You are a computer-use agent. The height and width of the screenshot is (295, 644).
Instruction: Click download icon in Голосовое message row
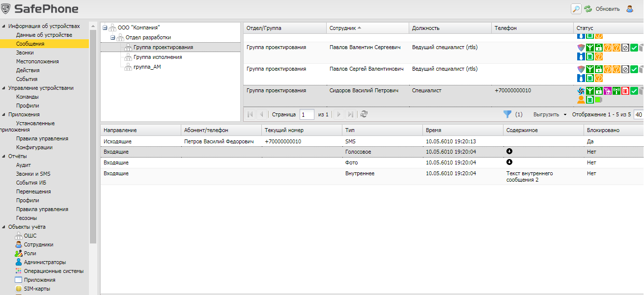coord(509,152)
